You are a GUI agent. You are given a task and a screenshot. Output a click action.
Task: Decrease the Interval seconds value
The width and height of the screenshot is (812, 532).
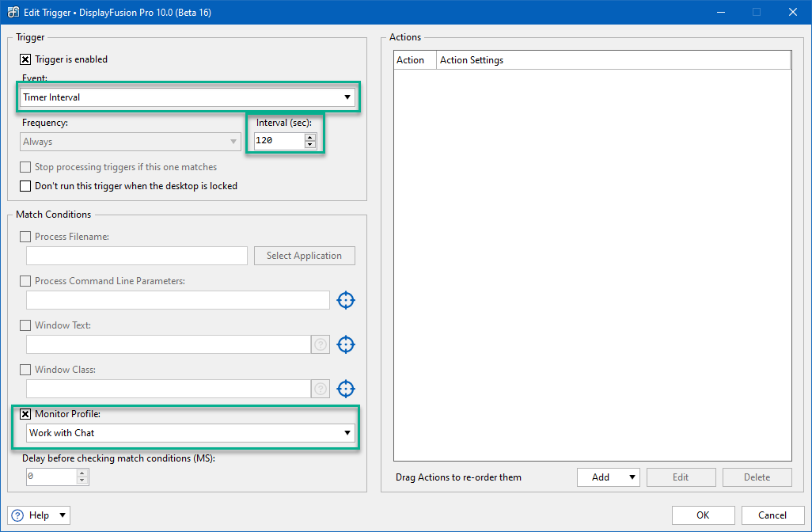coord(310,145)
